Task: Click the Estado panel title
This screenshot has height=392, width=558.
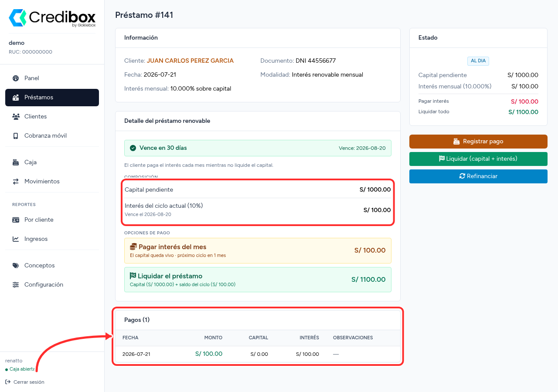Action: tap(428, 38)
